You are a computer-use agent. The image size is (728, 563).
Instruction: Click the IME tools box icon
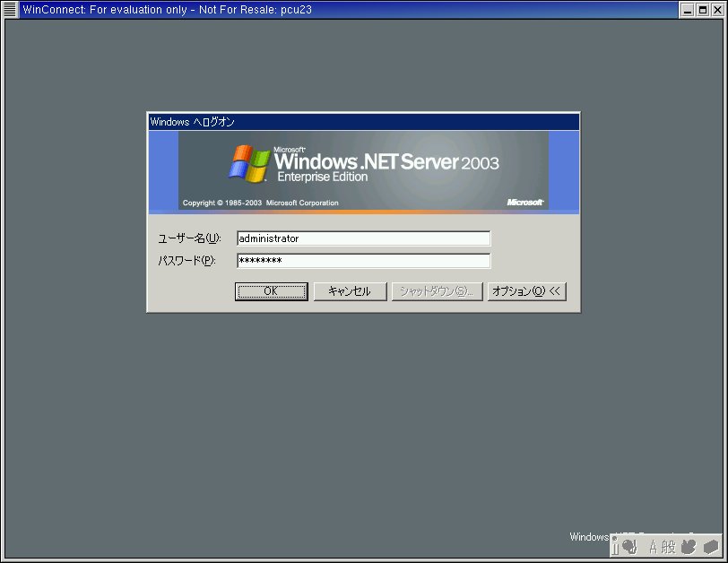(x=711, y=547)
